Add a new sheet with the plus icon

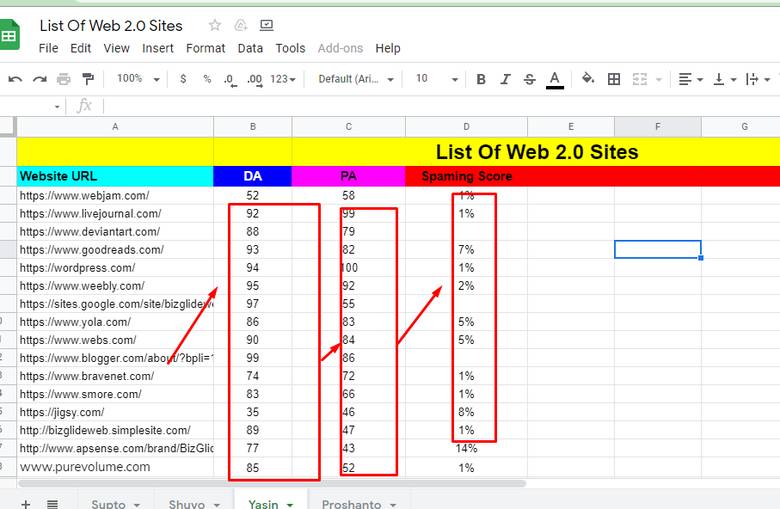tap(26, 504)
